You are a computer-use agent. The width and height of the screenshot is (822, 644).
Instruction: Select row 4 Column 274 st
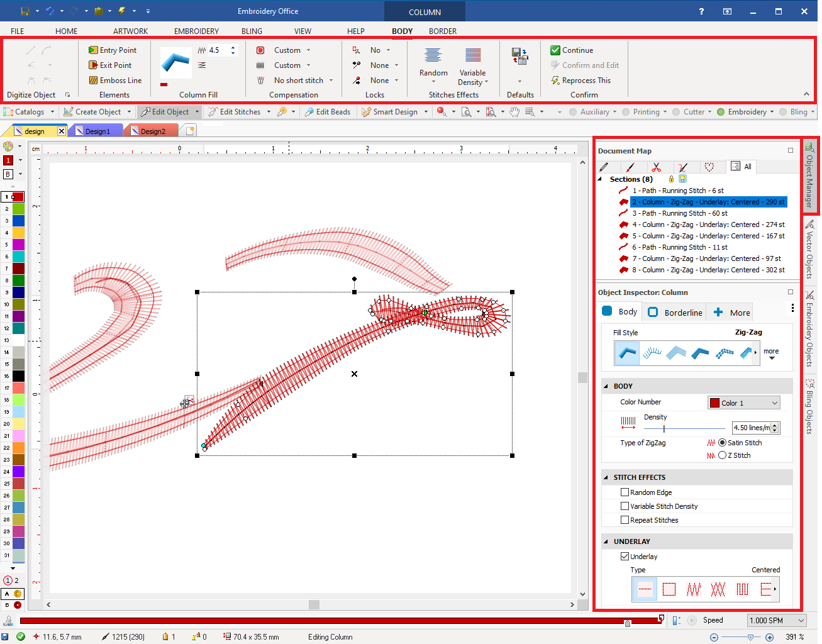tap(709, 225)
